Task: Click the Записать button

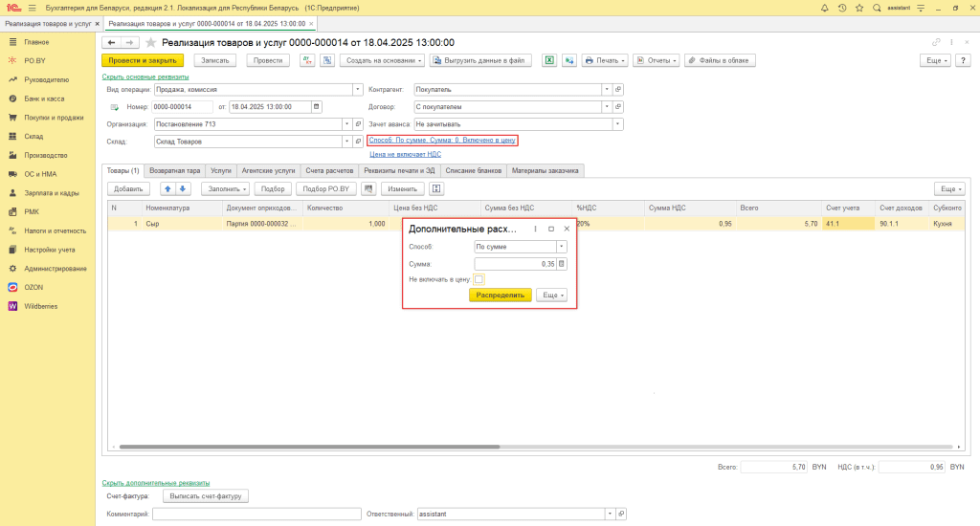Action: pos(215,60)
